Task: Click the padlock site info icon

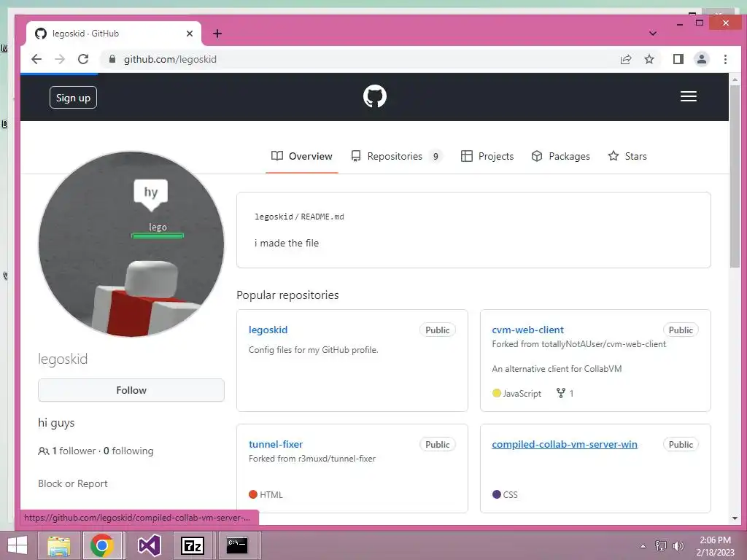Action: point(112,59)
